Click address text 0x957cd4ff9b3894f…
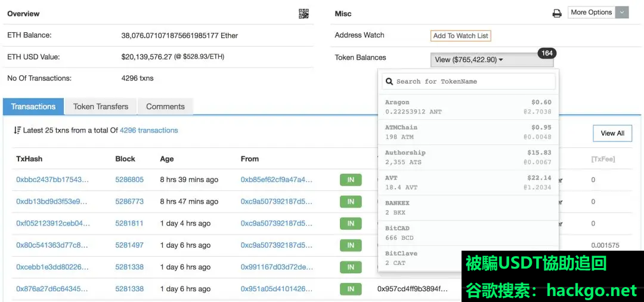Image resolution: width=644 pixels, height=302 pixels. [413, 289]
